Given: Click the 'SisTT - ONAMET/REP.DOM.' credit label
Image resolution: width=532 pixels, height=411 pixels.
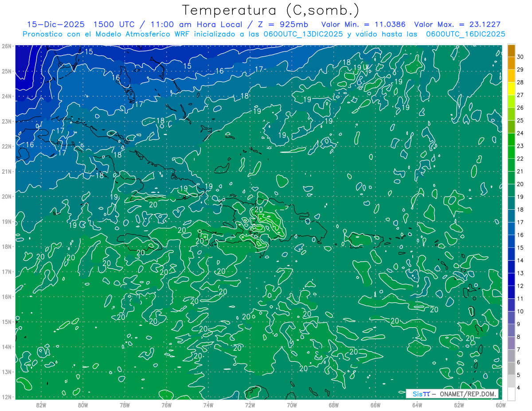Looking at the screenshot, I should [452, 394].
